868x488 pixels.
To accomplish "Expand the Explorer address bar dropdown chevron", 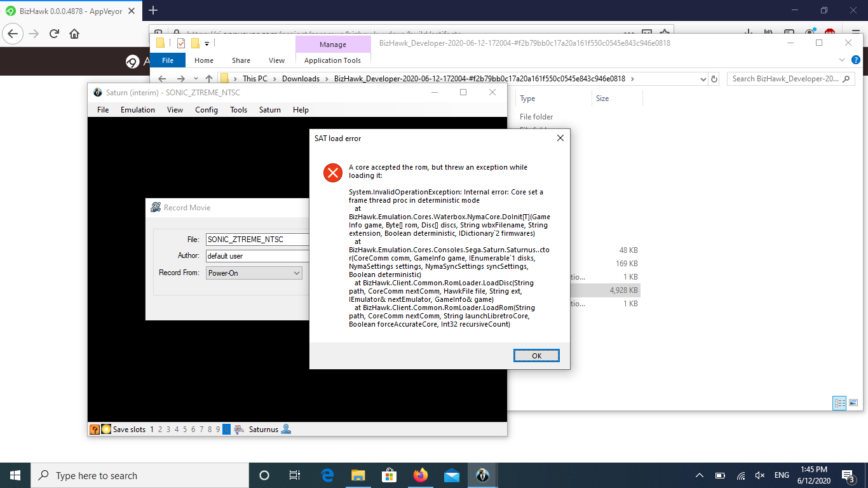I will tap(702, 78).
